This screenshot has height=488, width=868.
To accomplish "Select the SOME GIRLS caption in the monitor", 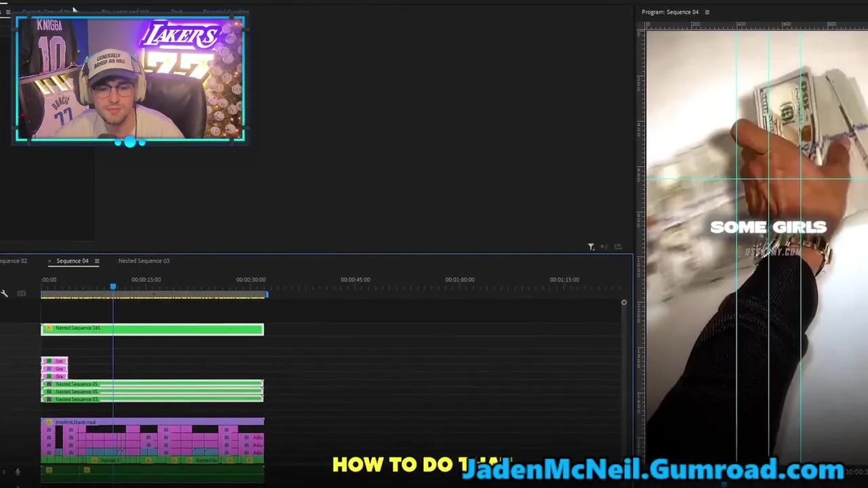I will coord(768,227).
